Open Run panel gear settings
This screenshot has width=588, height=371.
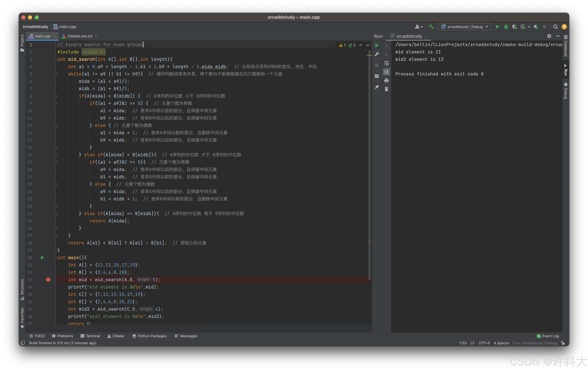click(x=549, y=36)
